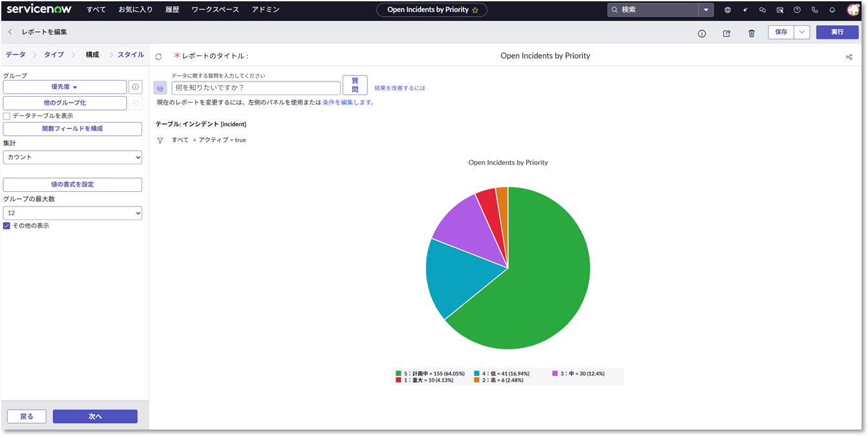Click the delete report trash icon
Image resolution: width=868 pixels, height=436 pixels.
click(x=751, y=33)
